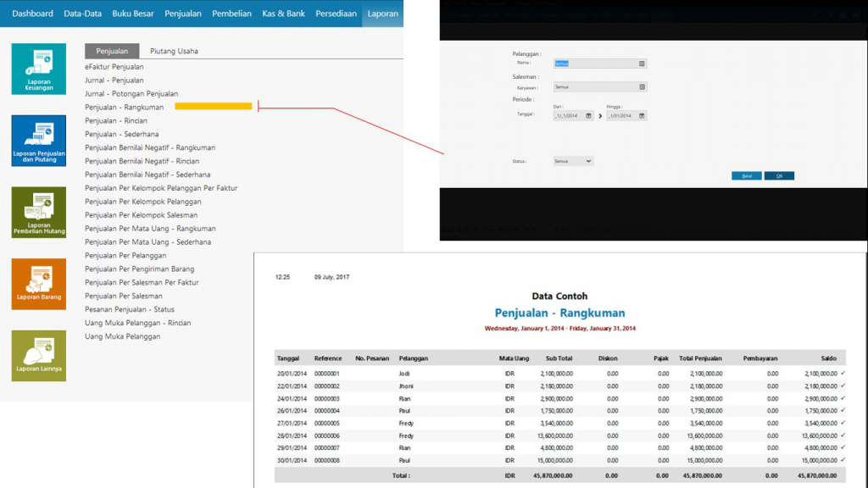Select the Laporan Pembelian Hutang tile

[x=38, y=212]
